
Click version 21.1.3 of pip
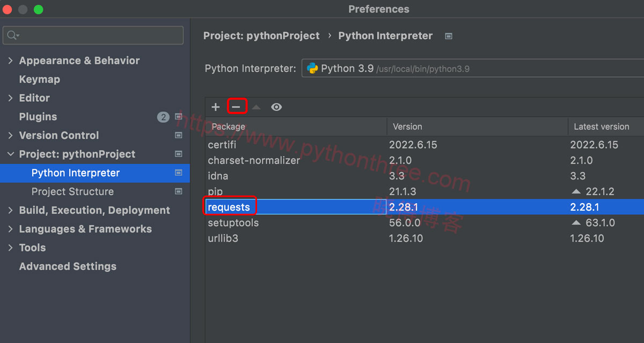click(x=402, y=191)
